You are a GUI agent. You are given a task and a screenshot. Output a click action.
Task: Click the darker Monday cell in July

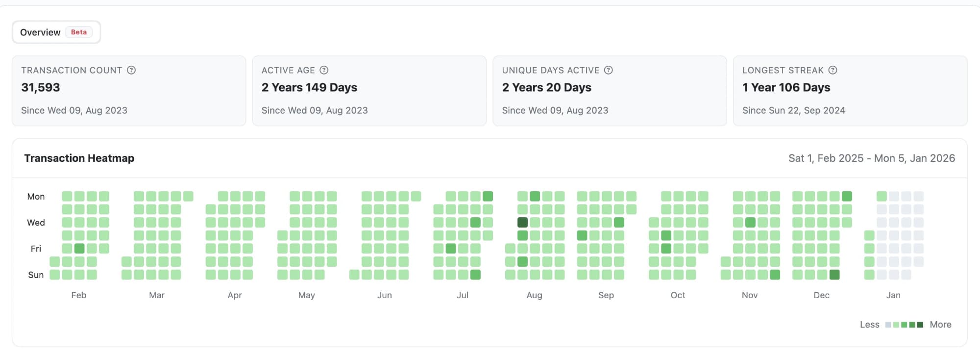[488, 197]
